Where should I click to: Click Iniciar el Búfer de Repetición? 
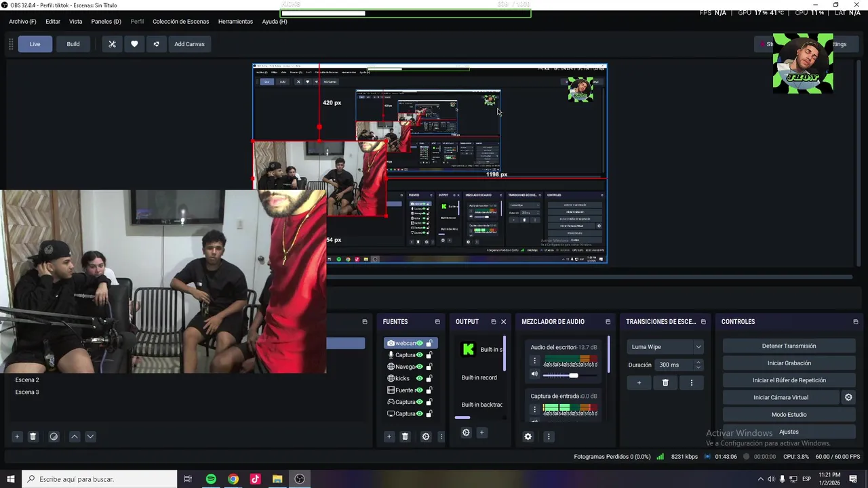789,380
